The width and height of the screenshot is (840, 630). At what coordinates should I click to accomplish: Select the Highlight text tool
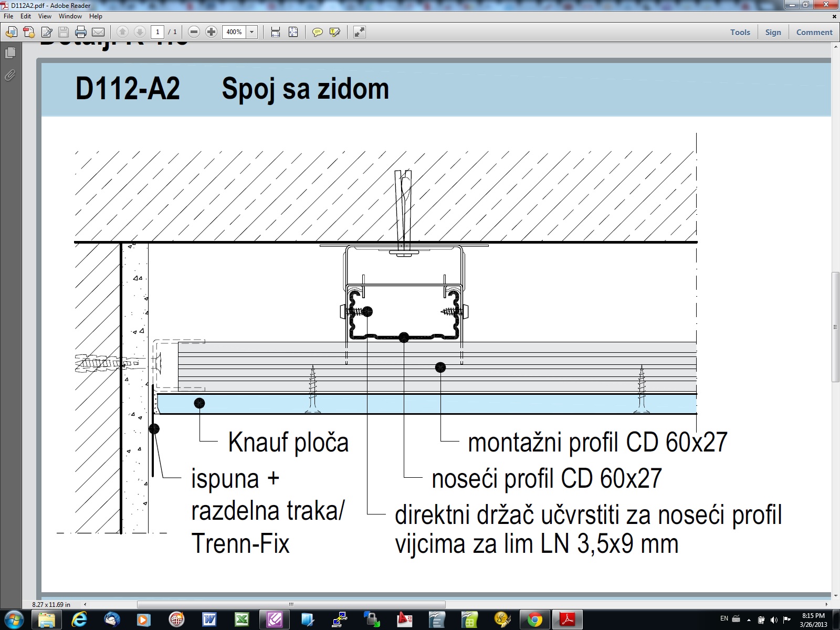pyautogui.click(x=334, y=33)
